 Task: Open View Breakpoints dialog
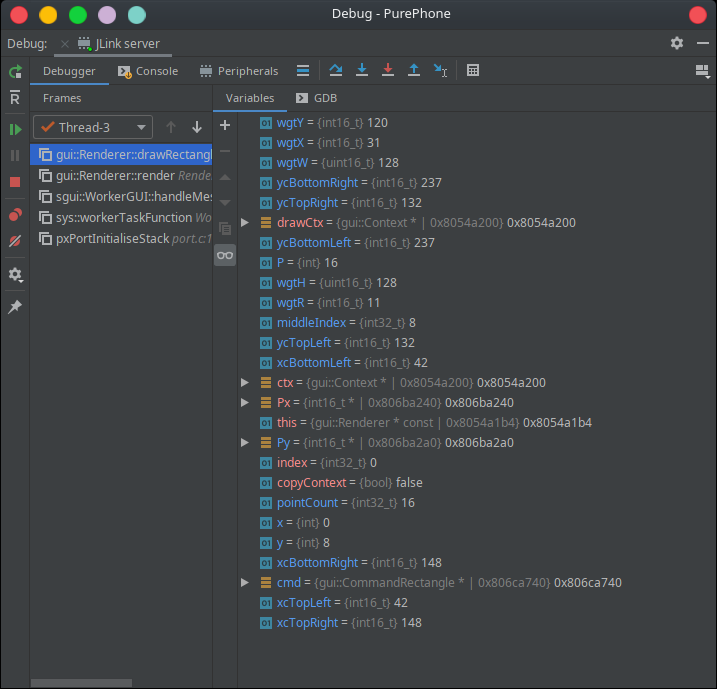[x=15, y=215]
